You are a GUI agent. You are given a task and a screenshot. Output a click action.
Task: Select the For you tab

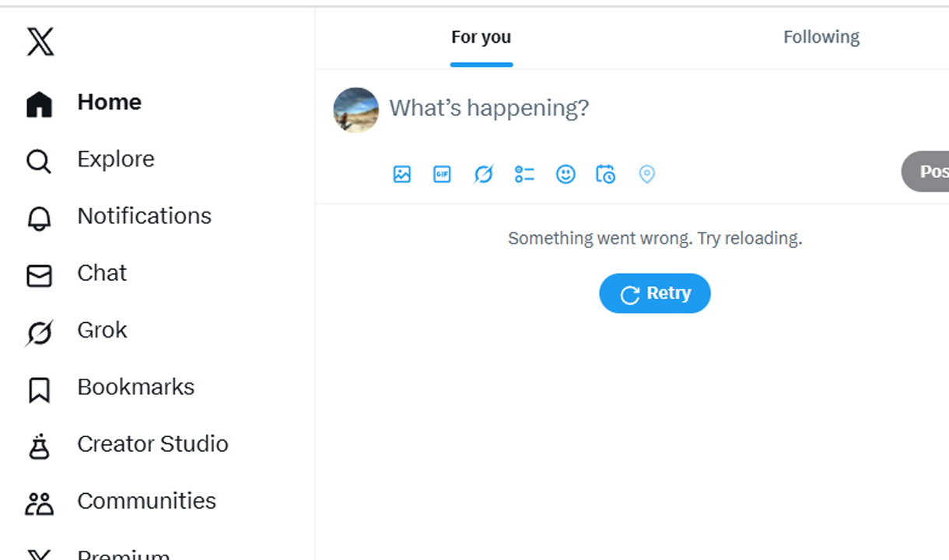click(481, 37)
